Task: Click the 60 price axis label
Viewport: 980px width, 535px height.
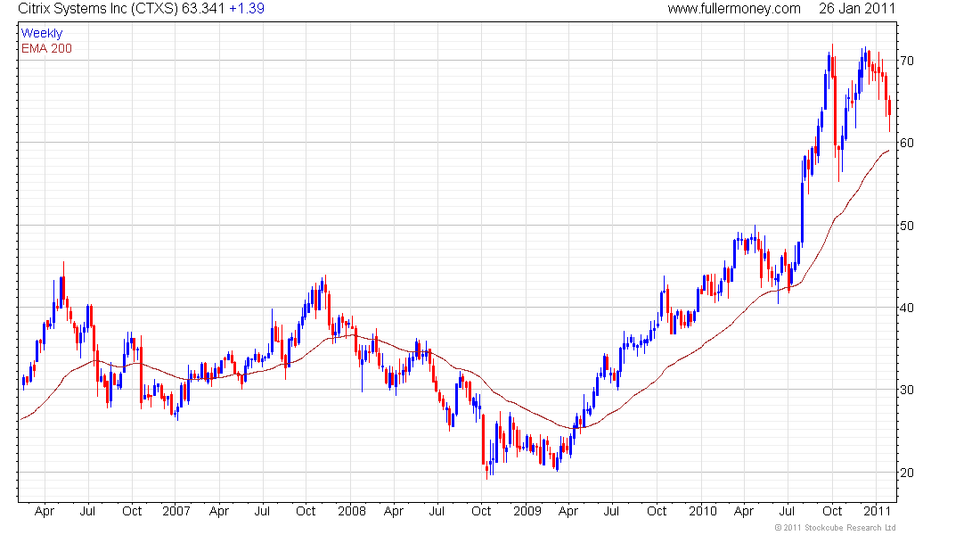Action: pyautogui.click(x=907, y=143)
